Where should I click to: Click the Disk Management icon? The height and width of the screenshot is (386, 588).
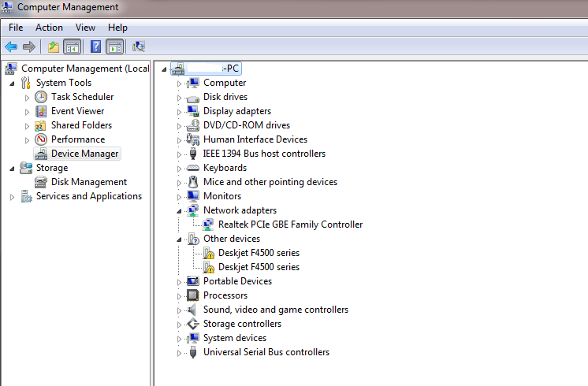pyautogui.click(x=41, y=182)
